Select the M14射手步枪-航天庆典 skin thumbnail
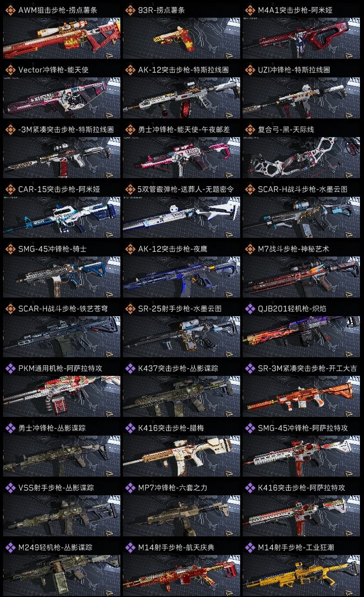This screenshot has width=364, height=597. (x=181, y=576)
